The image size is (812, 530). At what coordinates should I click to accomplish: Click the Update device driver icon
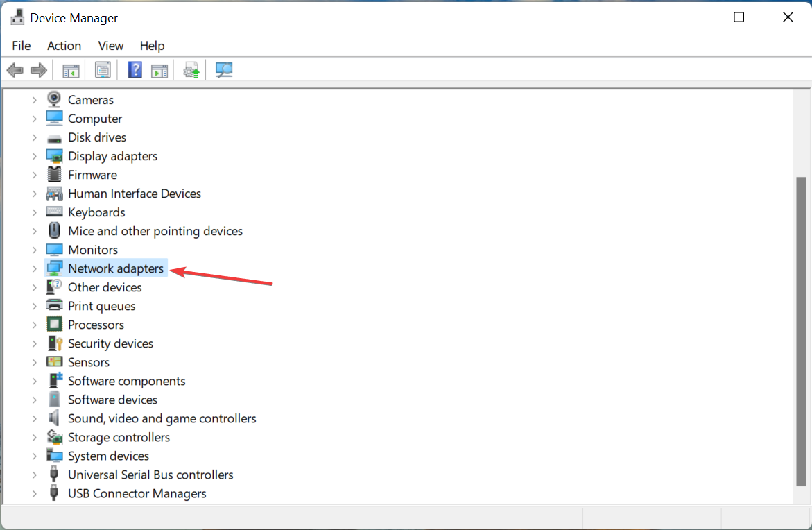tap(191, 71)
